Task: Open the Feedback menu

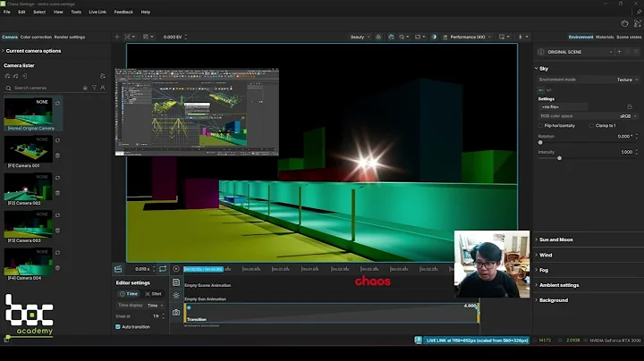Action: pos(123,12)
